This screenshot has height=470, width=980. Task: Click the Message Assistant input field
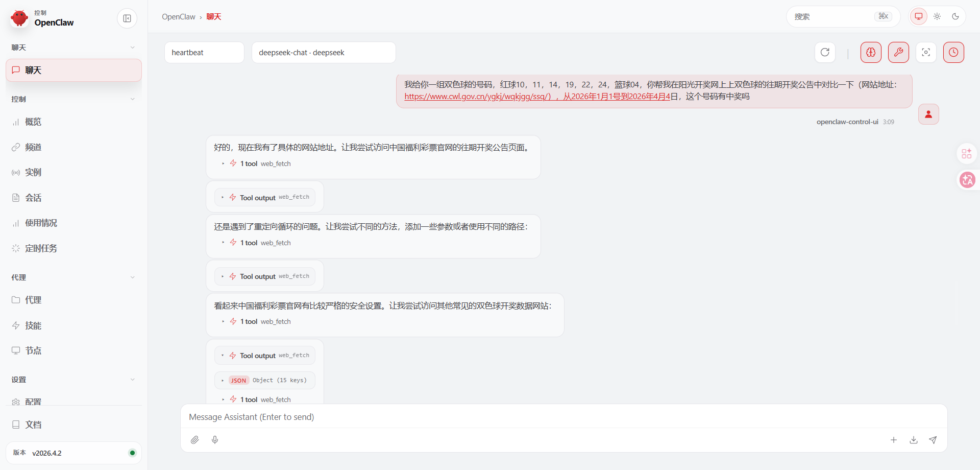pos(561,417)
